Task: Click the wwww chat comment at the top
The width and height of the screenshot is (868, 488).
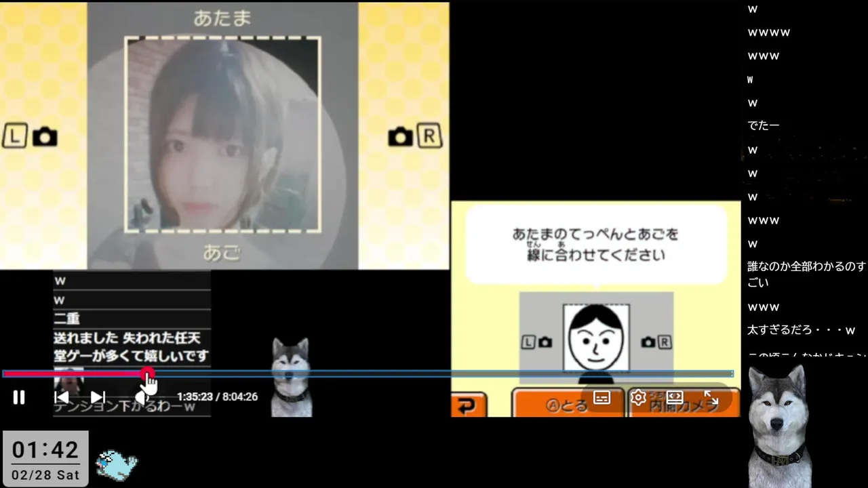Action: tap(769, 33)
